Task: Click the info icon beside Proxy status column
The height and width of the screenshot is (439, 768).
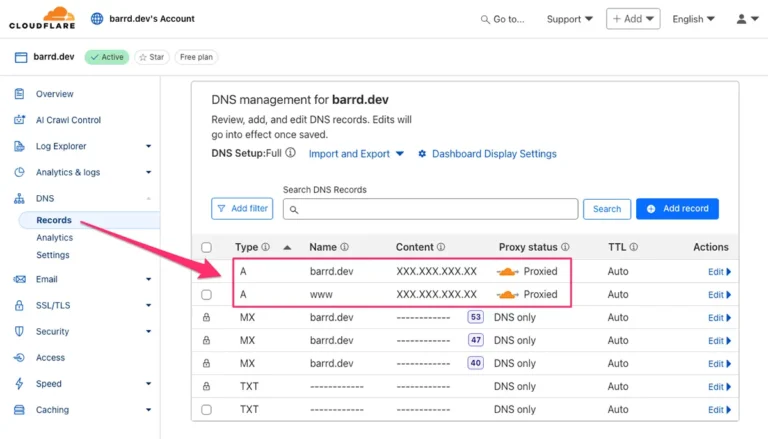Action: (565, 247)
